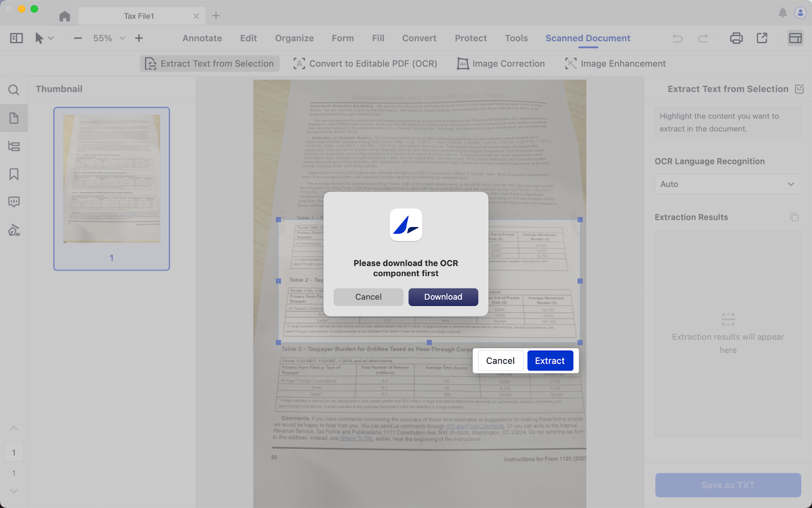Switch to the Annotate tab
The width and height of the screenshot is (812, 508).
click(x=202, y=38)
